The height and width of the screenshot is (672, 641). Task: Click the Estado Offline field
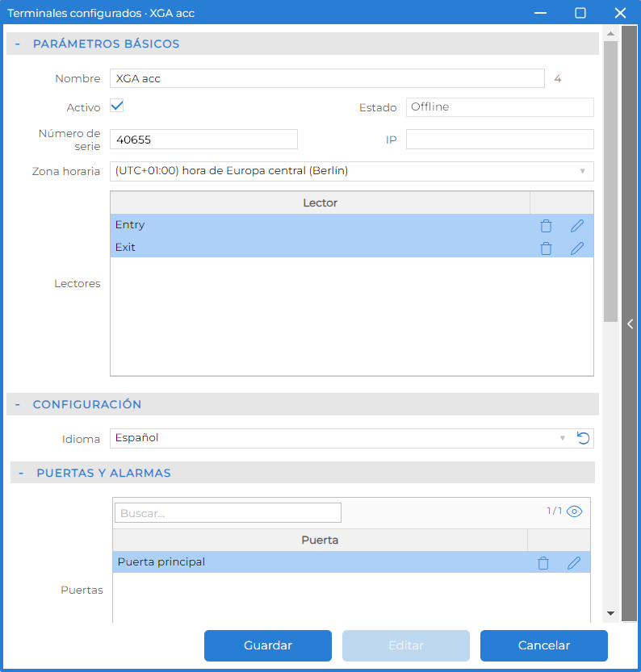pyautogui.click(x=500, y=107)
